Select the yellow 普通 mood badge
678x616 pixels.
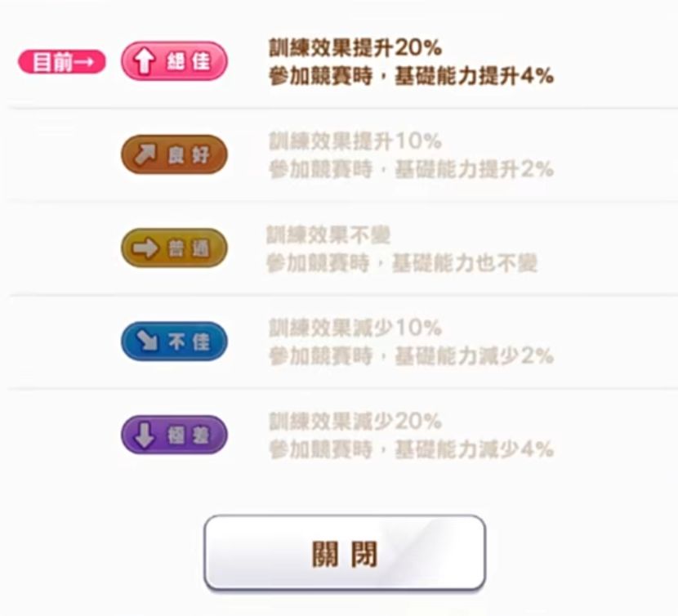[174, 248]
